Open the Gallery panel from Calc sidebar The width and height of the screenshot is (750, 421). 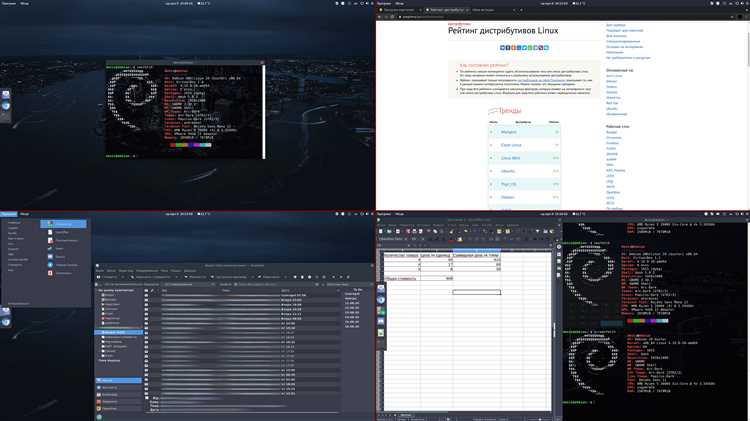[x=559, y=261]
